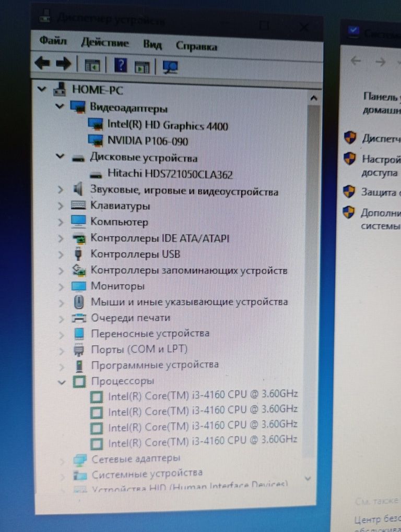Expand the Контроллеры IDE ATA/ATAPI branch

tap(61, 238)
